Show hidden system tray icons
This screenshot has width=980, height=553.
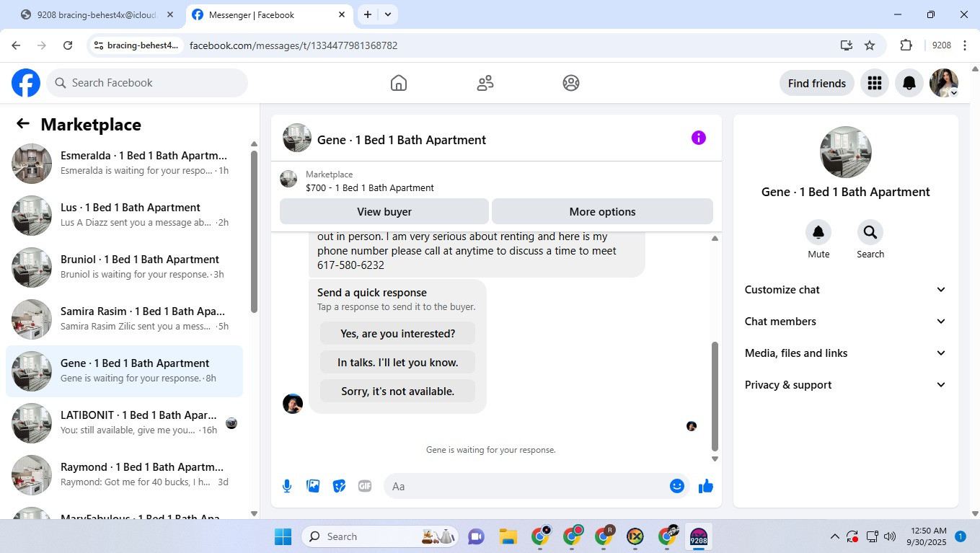coord(835,536)
